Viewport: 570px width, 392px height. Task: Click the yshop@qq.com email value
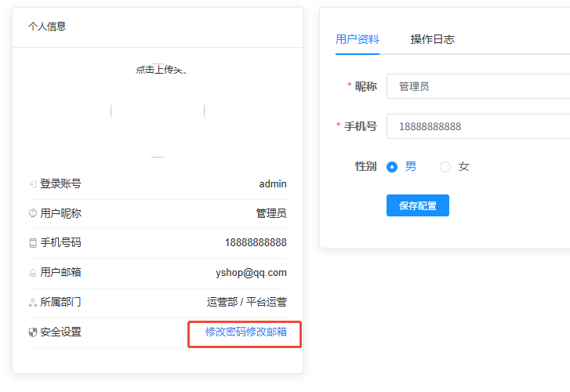[x=251, y=273]
